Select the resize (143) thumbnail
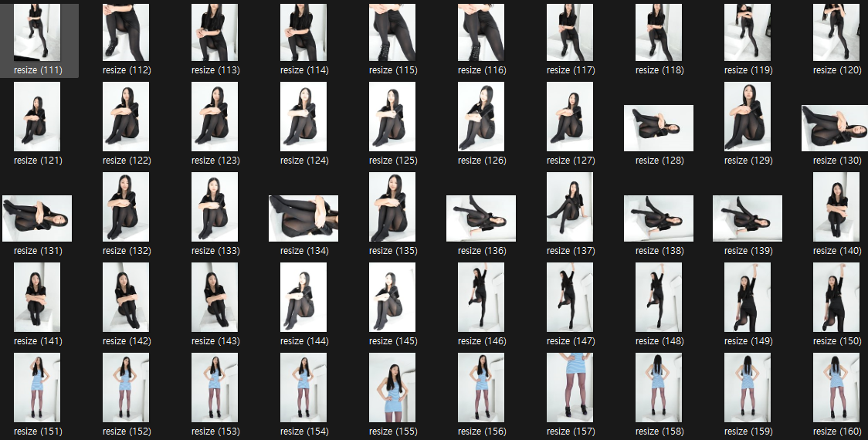 (x=215, y=297)
